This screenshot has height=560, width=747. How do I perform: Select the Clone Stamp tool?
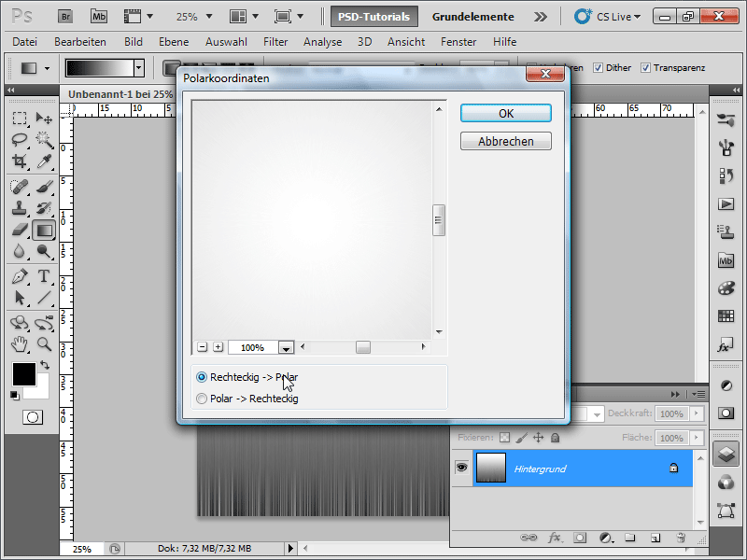20,208
